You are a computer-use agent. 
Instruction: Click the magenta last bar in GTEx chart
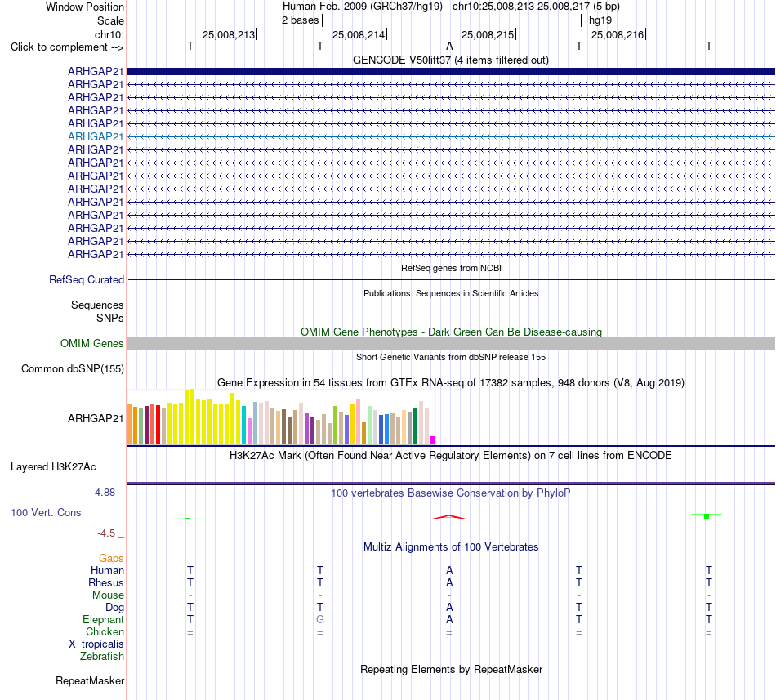pyautogui.click(x=433, y=439)
